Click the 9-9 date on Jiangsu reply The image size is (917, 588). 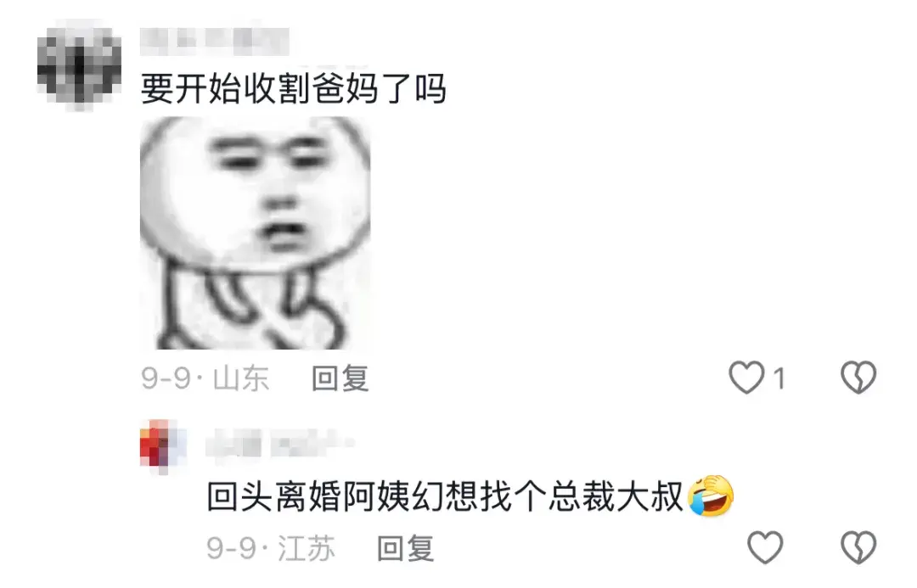[232, 549]
